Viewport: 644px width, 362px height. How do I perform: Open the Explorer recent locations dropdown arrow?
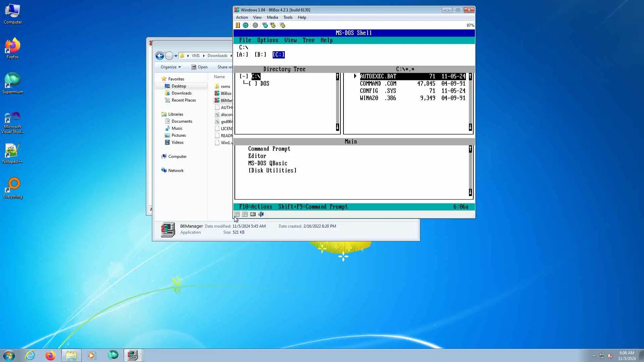pyautogui.click(x=176, y=56)
